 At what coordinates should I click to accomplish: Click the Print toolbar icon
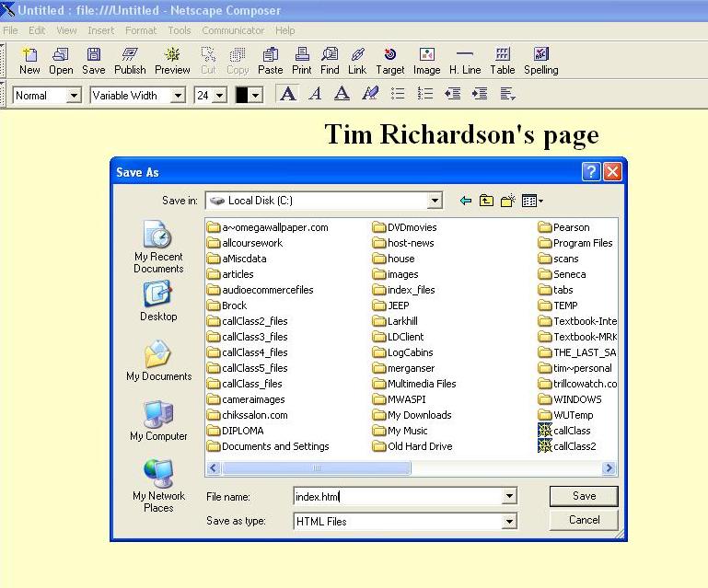coord(302,61)
